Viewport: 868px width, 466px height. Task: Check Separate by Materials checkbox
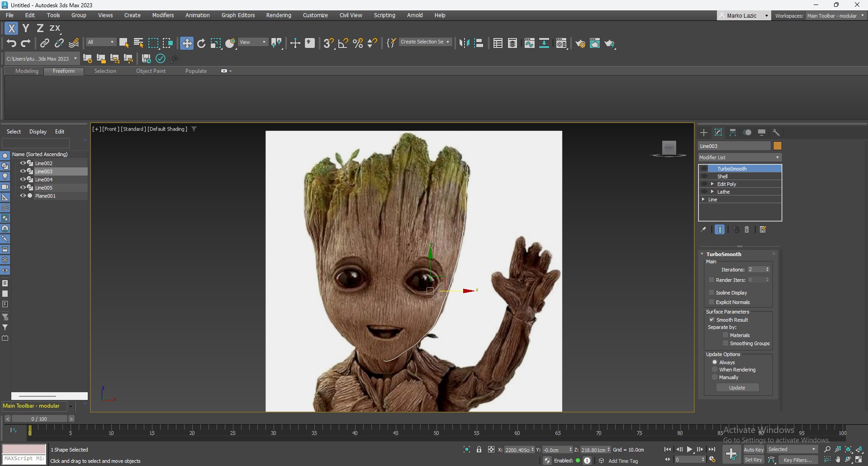726,335
